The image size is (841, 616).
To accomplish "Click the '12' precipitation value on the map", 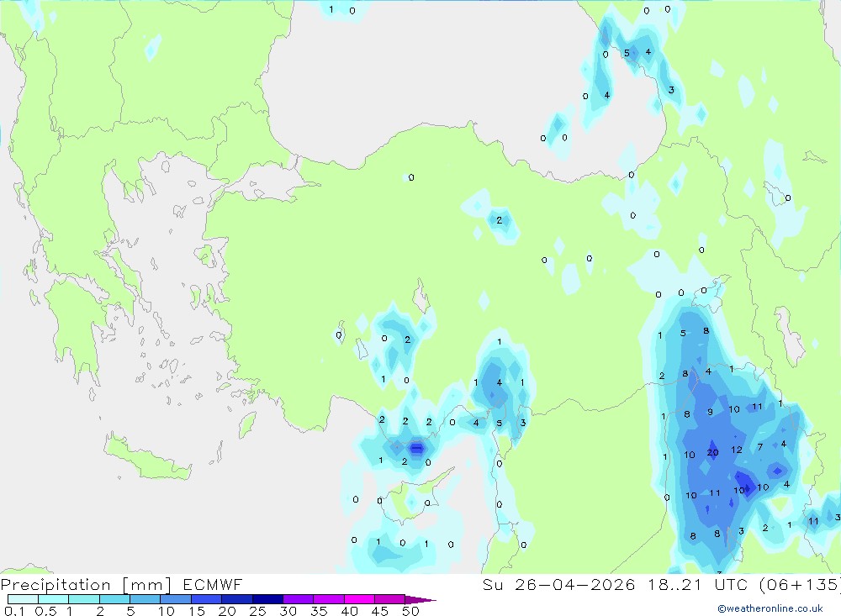I will click(737, 450).
